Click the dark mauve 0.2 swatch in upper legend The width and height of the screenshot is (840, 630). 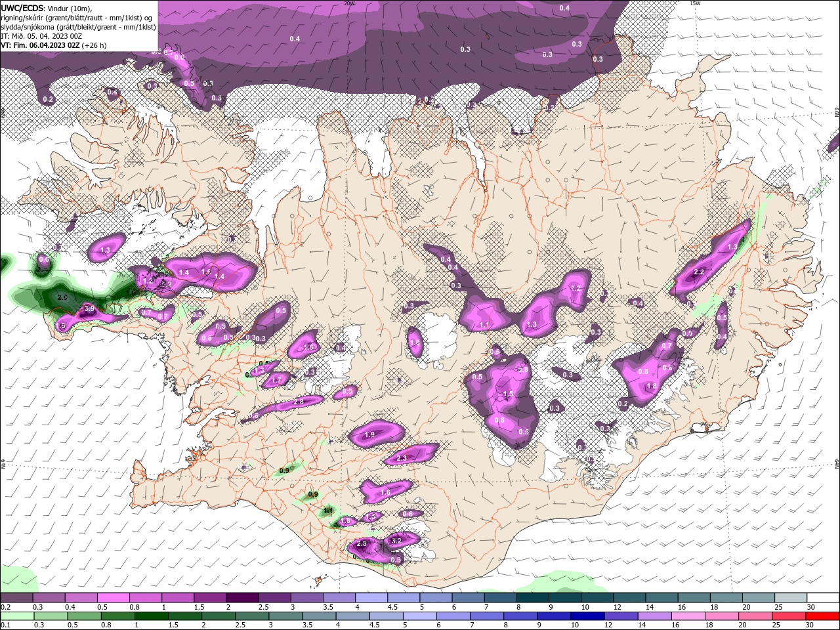pos(16,598)
